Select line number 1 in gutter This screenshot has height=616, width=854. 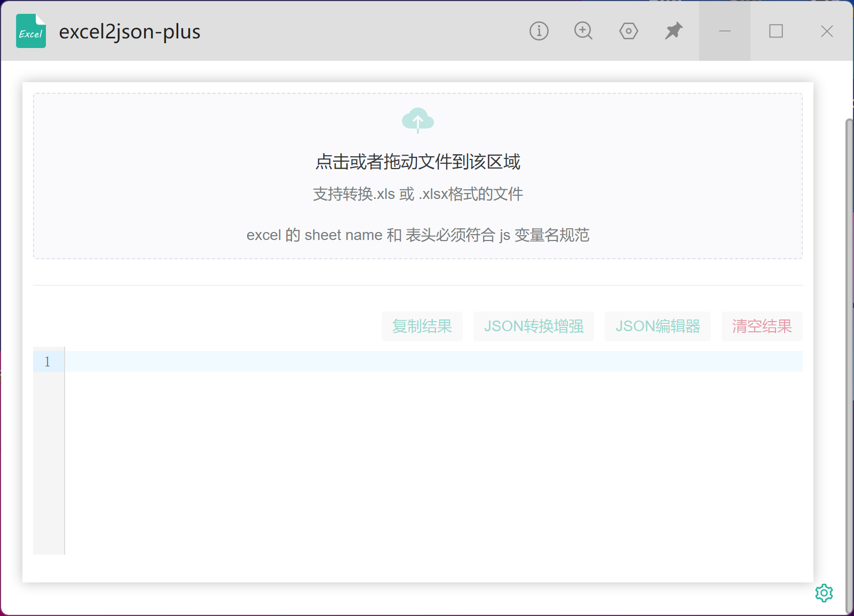[x=48, y=362]
